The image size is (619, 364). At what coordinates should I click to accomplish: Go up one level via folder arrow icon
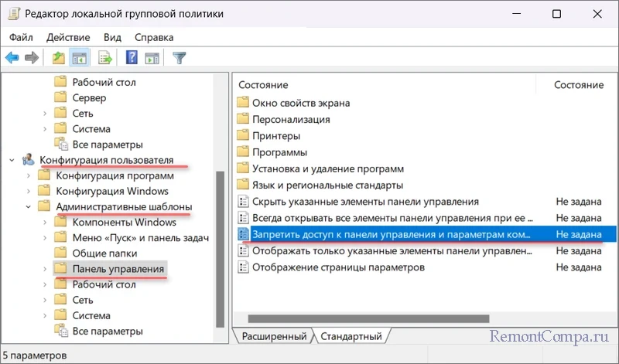point(59,58)
